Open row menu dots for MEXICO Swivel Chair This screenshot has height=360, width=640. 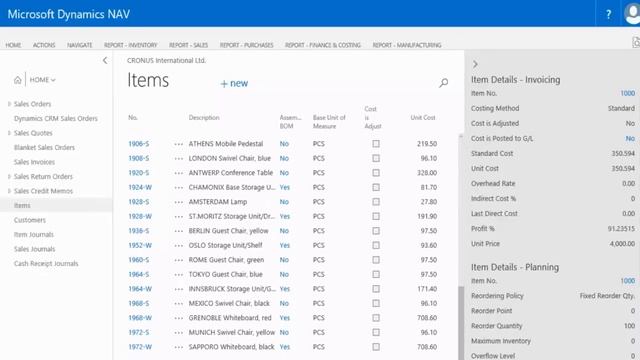click(x=178, y=304)
